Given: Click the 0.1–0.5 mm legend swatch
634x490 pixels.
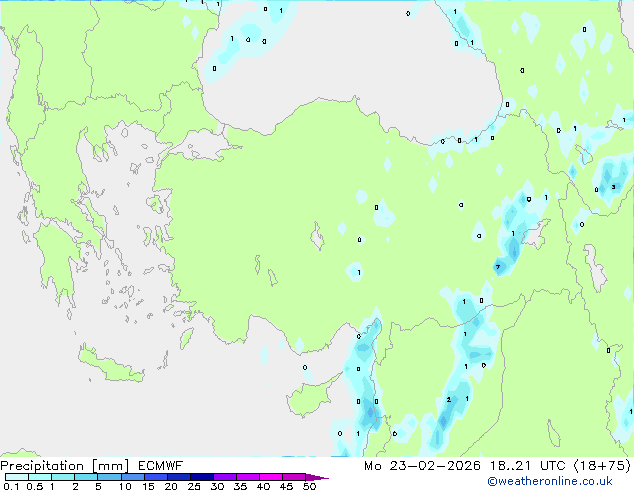Looking at the screenshot, I should 17,477.
